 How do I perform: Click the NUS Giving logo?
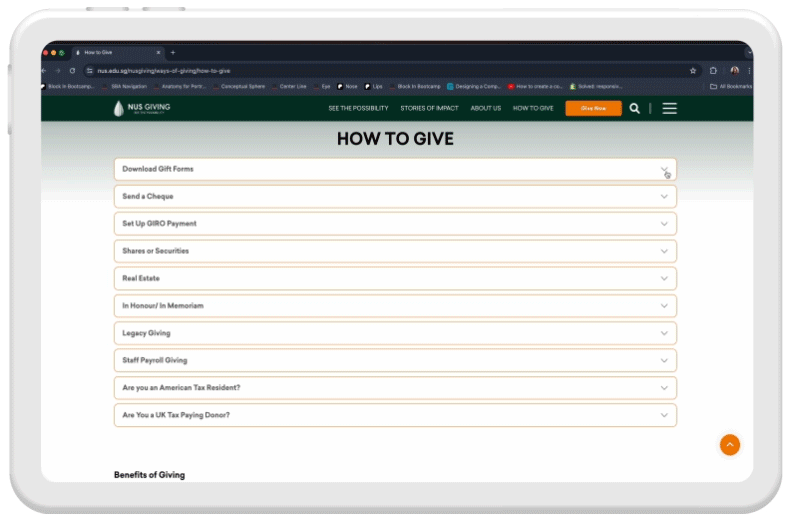[x=142, y=108]
